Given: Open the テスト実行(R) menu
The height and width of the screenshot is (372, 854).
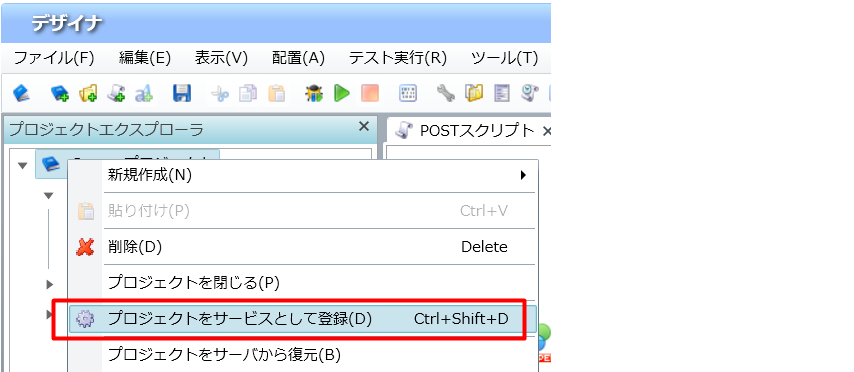Looking at the screenshot, I should tap(398, 58).
